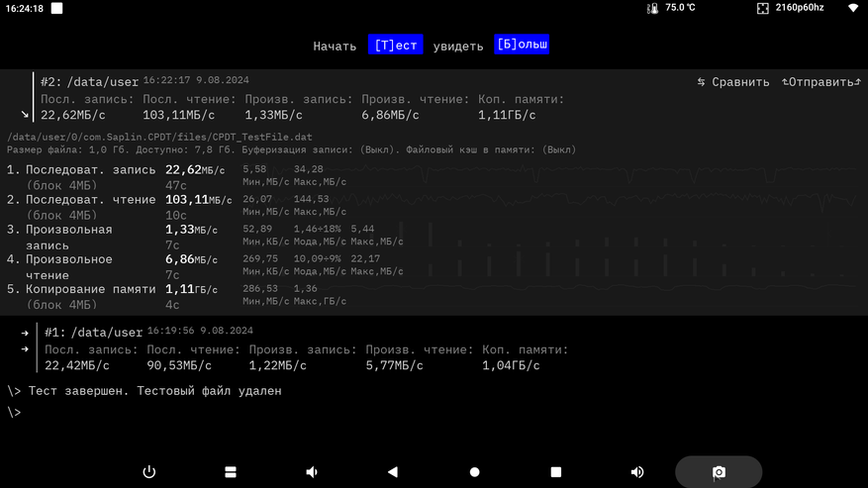Go back with the triangle icon

tap(393, 472)
